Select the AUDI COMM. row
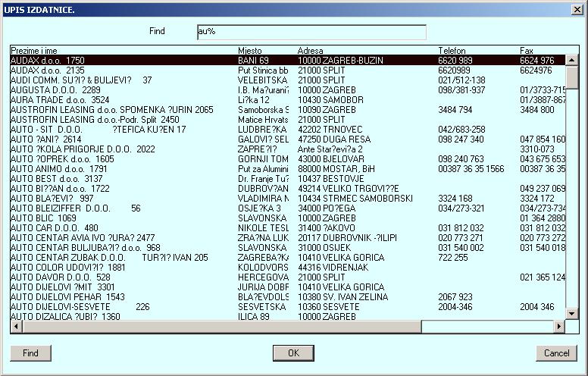The width and height of the screenshot is (588, 376). 288,80
